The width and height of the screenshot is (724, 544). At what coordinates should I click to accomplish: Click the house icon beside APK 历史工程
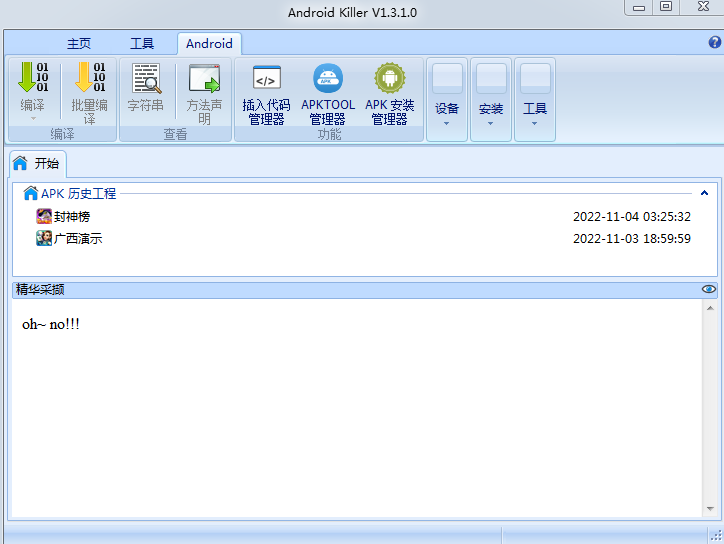pyautogui.click(x=30, y=193)
